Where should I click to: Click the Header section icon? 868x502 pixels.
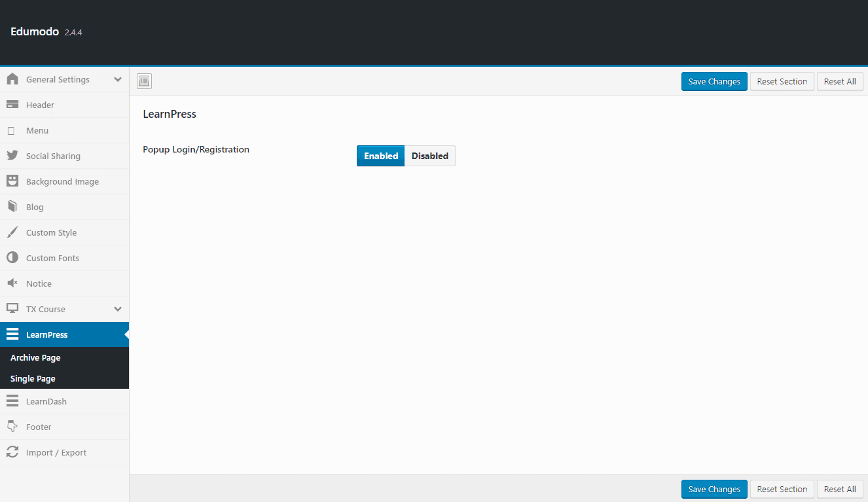[12, 105]
